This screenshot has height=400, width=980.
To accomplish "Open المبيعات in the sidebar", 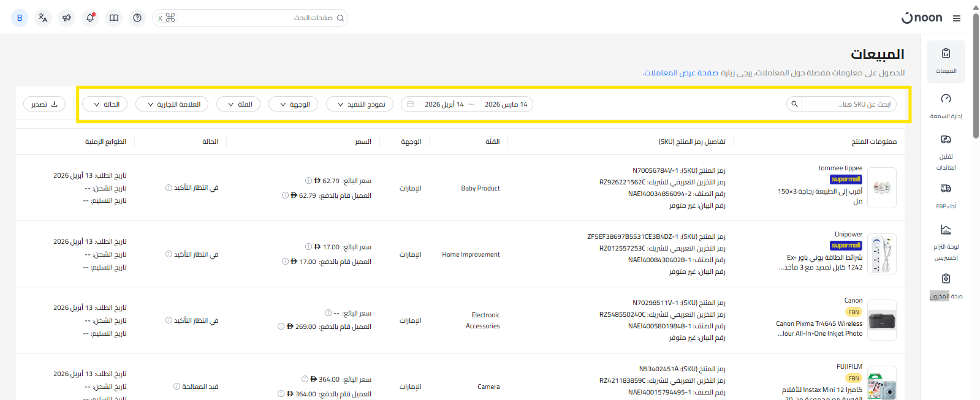I will point(946,61).
